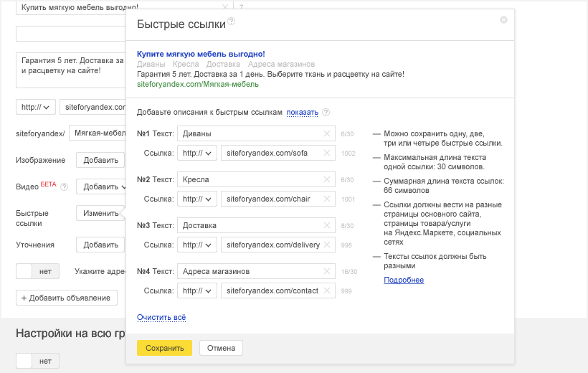Click Добавить button for Уточнения
This screenshot has height=373, width=588.
(100, 245)
